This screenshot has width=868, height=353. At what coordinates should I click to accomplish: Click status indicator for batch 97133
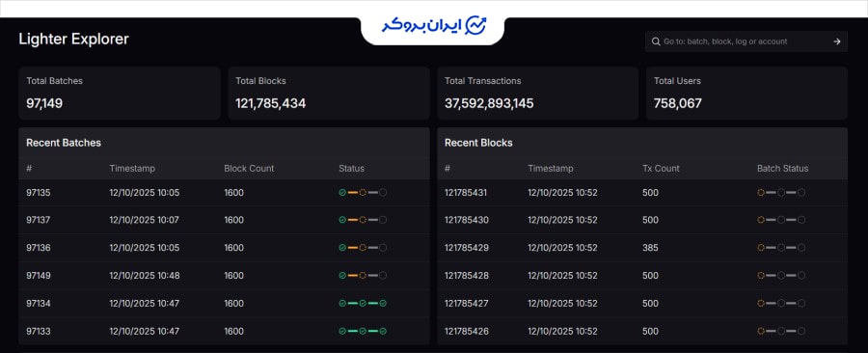pyautogui.click(x=363, y=331)
